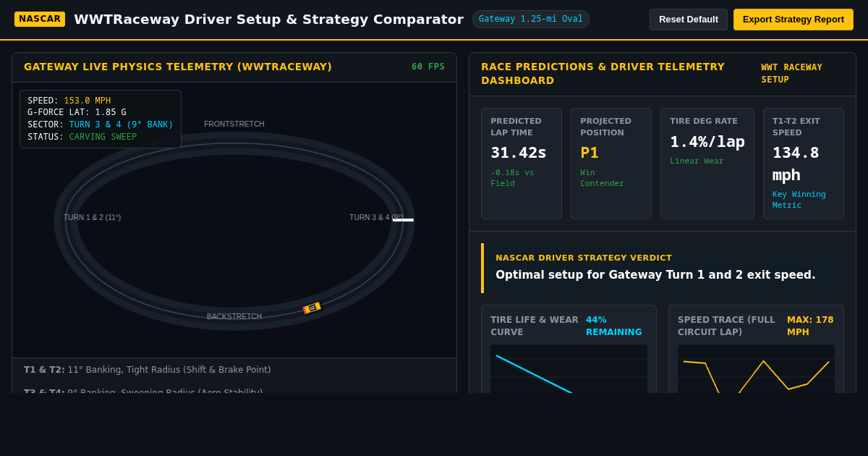
Task: Click the start/finish line marker
Action: click(403, 220)
